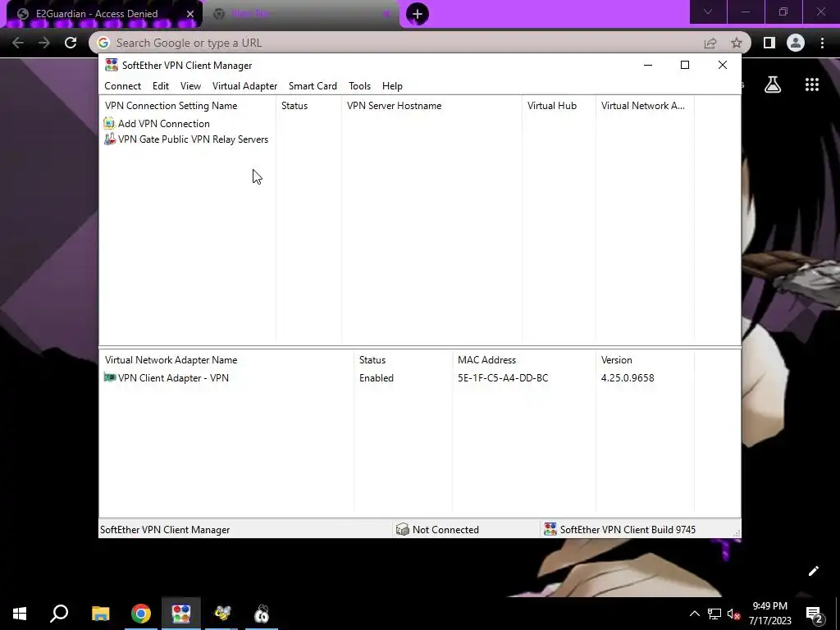Image resolution: width=840 pixels, height=630 pixels.
Task: Click the VPN Client Adapter network card icon
Action: click(x=109, y=377)
